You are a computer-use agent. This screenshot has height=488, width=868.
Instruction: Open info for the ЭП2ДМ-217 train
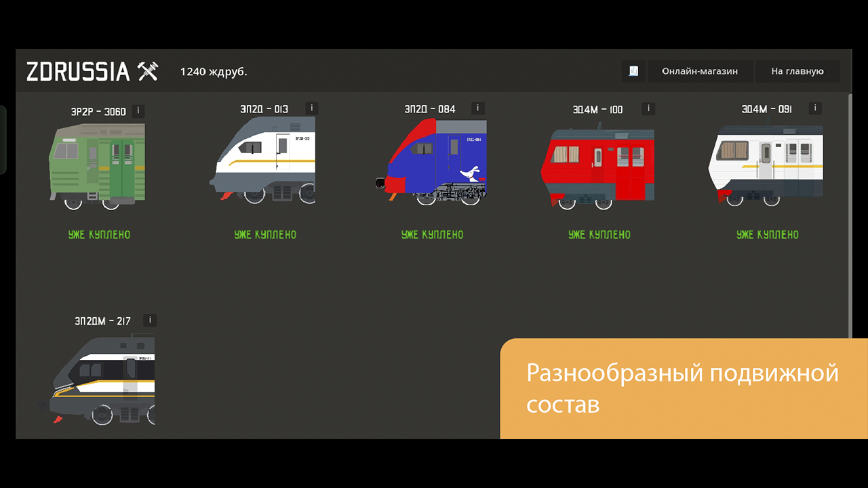pos(149,320)
